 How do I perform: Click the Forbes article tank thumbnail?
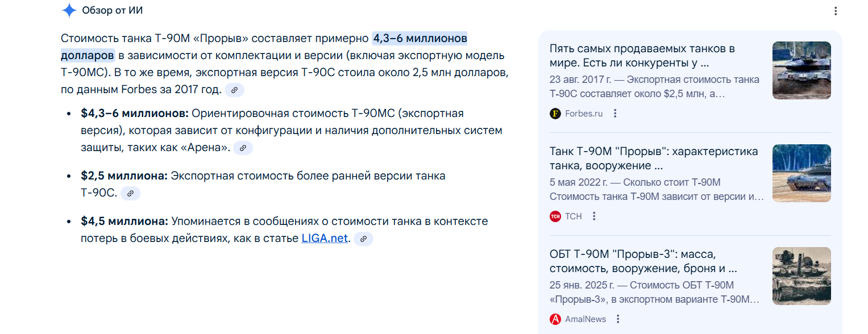click(801, 70)
